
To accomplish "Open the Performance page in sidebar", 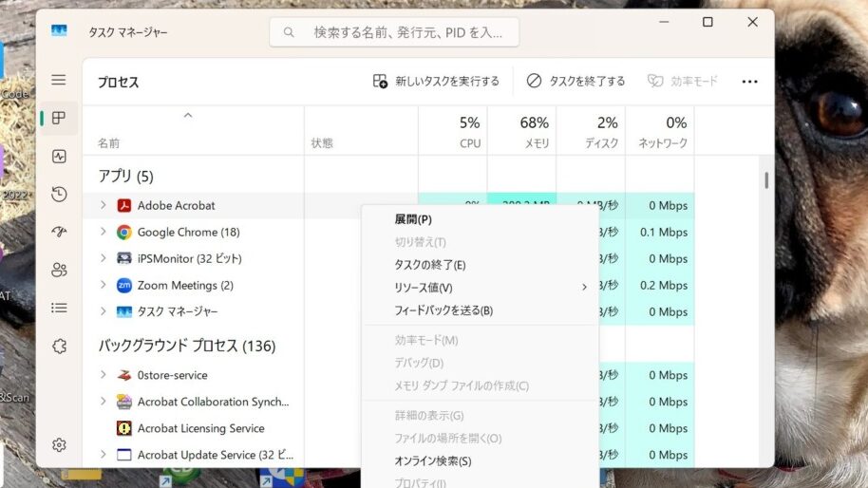I will pos(59,157).
